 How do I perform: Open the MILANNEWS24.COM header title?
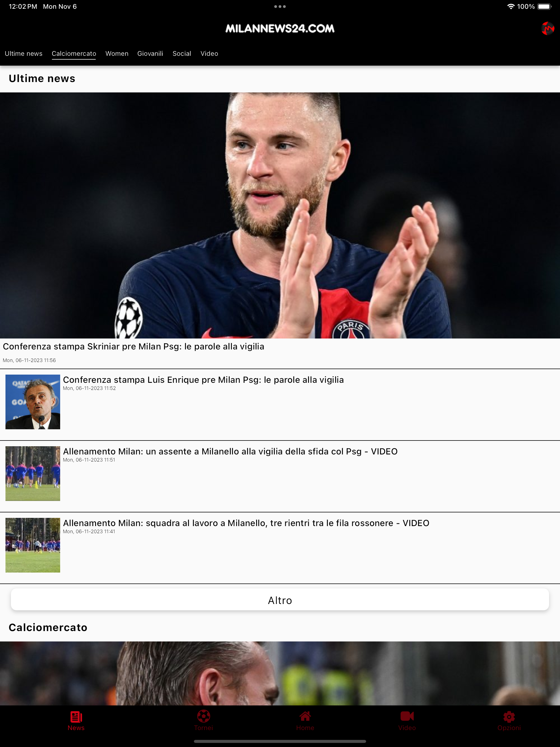tap(280, 28)
